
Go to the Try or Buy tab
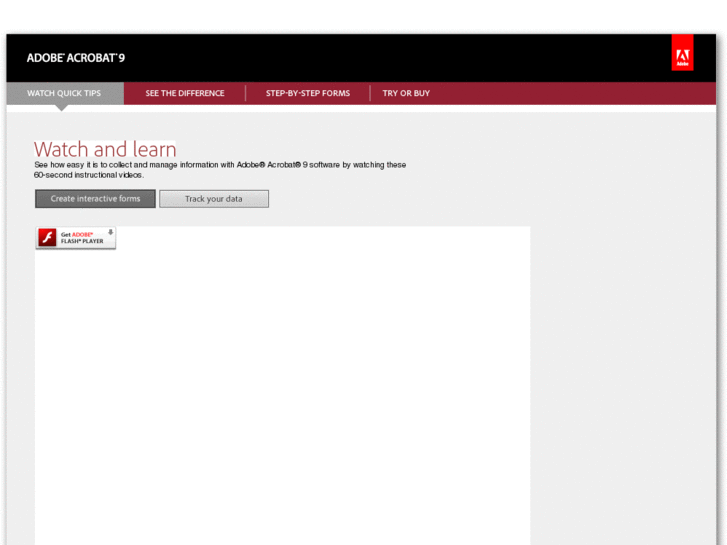(406, 93)
